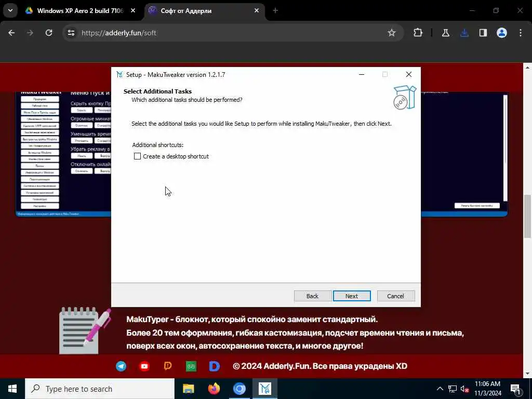The width and height of the screenshot is (532, 399).
Task: Restore down the browser window
Action: tap(496, 10)
